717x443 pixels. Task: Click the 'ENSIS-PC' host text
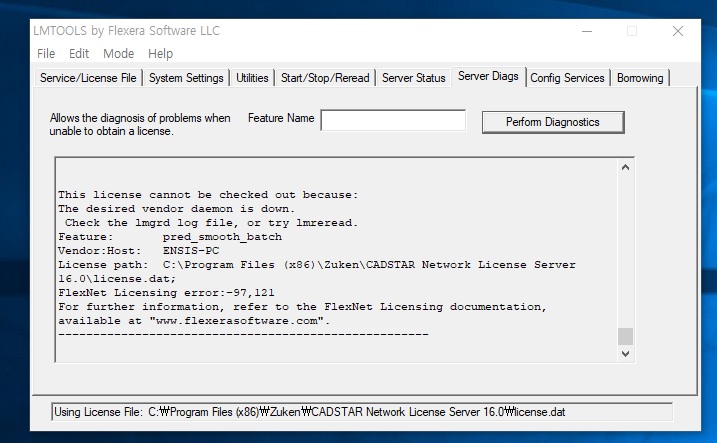[191, 251]
